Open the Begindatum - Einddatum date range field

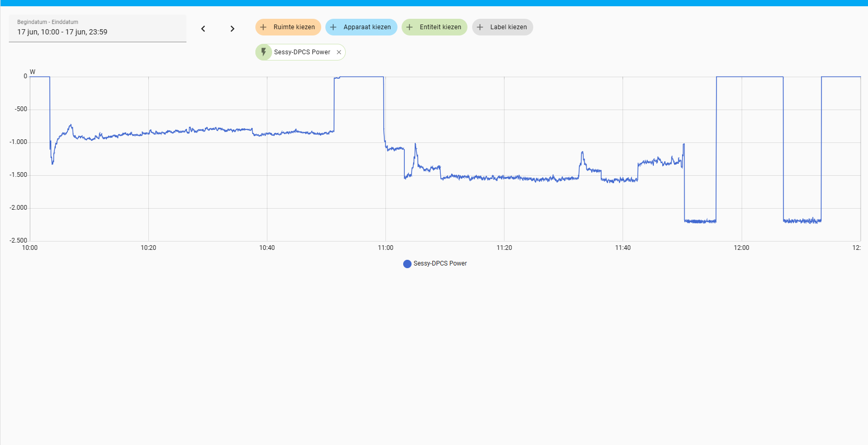pos(98,28)
